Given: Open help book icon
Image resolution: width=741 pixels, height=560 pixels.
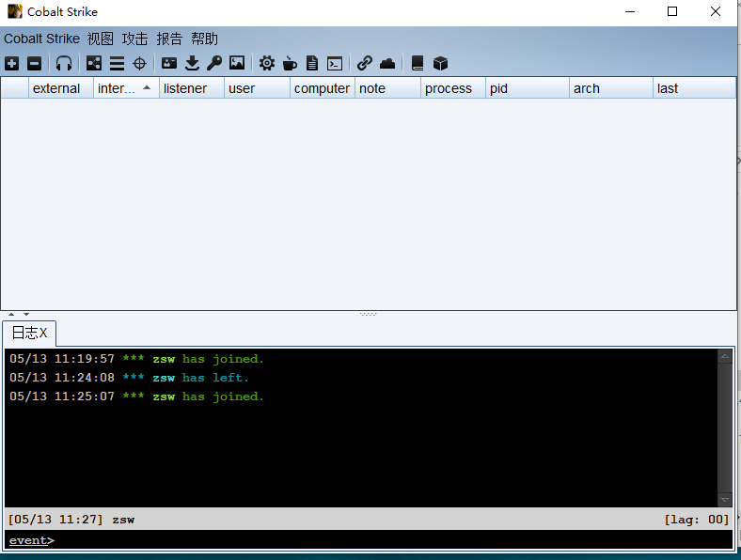Looking at the screenshot, I should [x=418, y=63].
